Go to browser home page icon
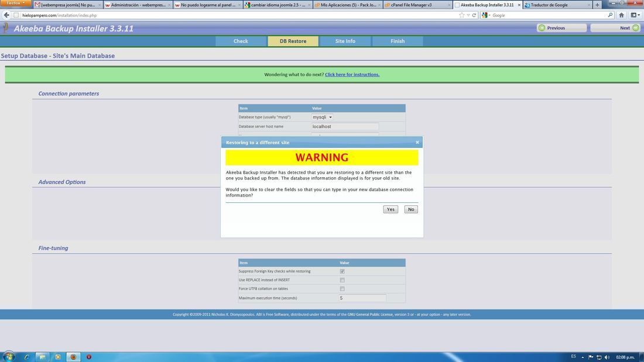 pyautogui.click(x=621, y=15)
